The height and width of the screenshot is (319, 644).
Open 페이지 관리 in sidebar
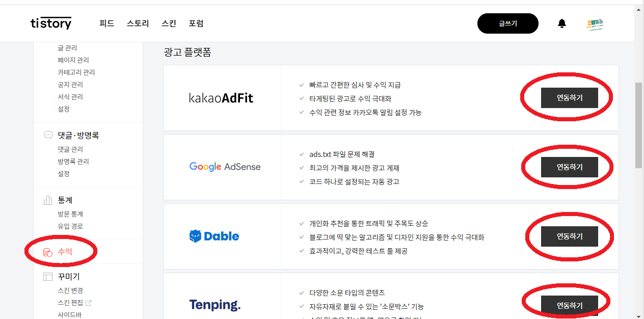click(x=73, y=60)
